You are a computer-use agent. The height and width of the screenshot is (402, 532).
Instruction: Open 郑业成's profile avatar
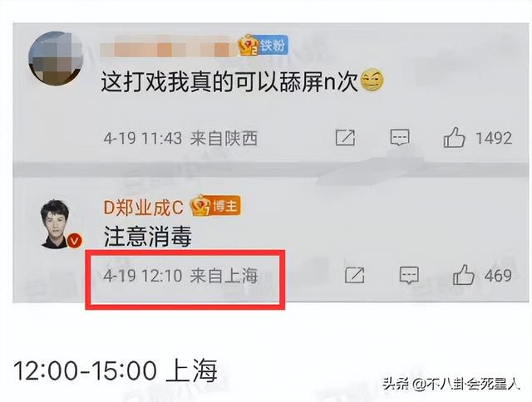(56, 223)
